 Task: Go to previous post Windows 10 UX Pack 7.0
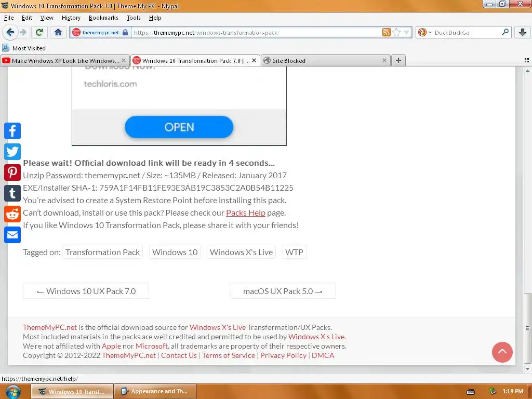click(x=86, y=291)
